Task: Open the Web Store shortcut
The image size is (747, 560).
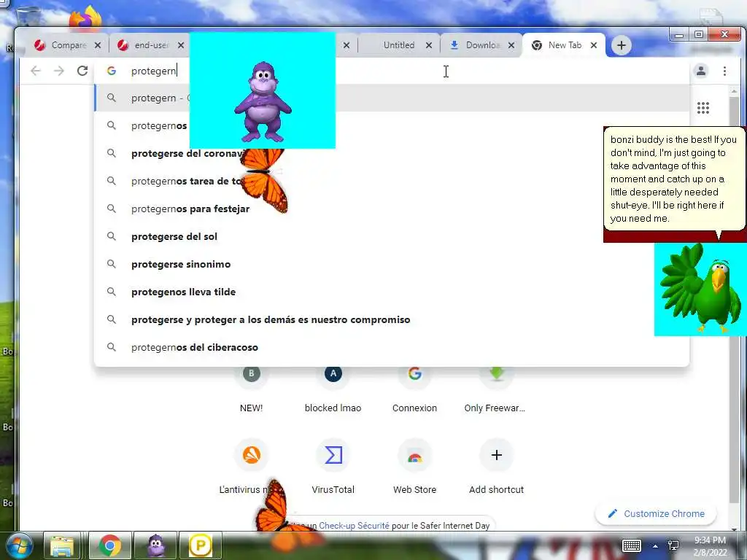Action: pyautogui.click(x=414, y=466)
